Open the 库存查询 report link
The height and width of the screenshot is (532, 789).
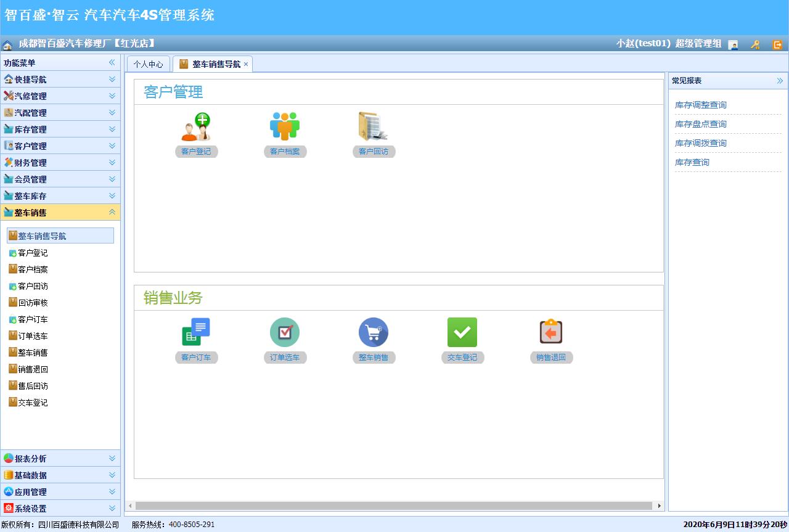pos(692,162)
